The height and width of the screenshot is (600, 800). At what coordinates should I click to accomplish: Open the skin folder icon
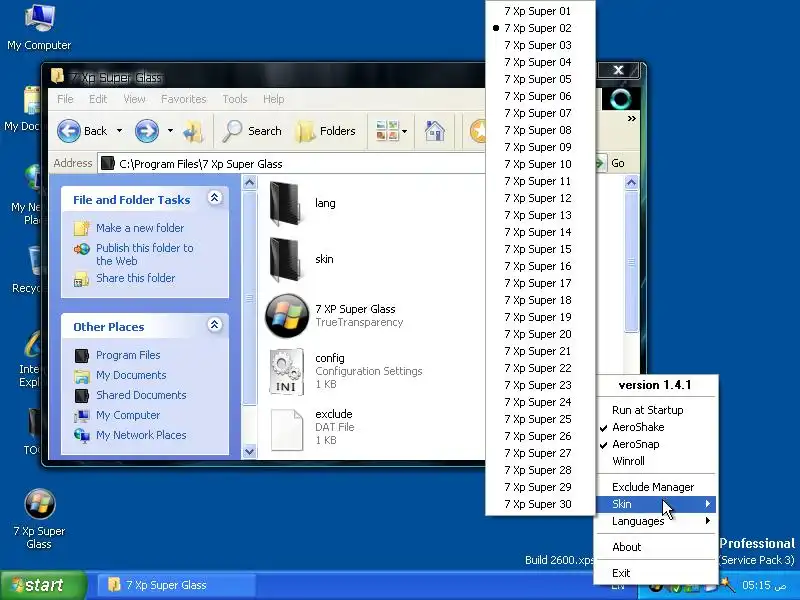[286, 259]
